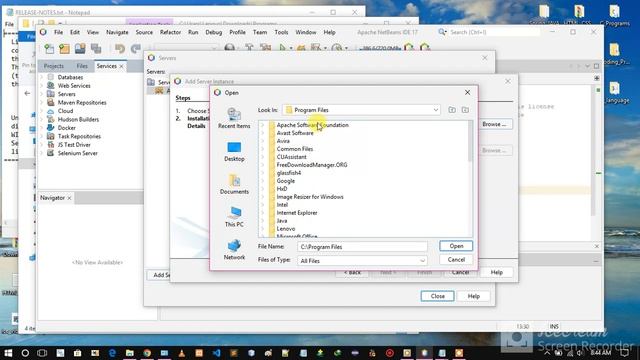Open Recent Items in the Open dialog
This screenshot has height=360, width=640.
click(234, 118)
